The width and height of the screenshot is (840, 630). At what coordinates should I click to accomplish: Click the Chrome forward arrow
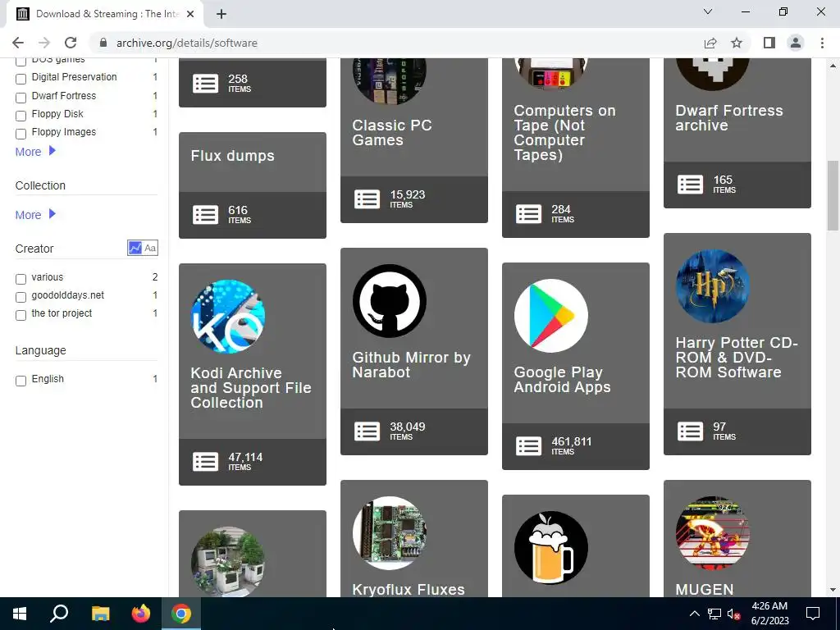[44, 43]
